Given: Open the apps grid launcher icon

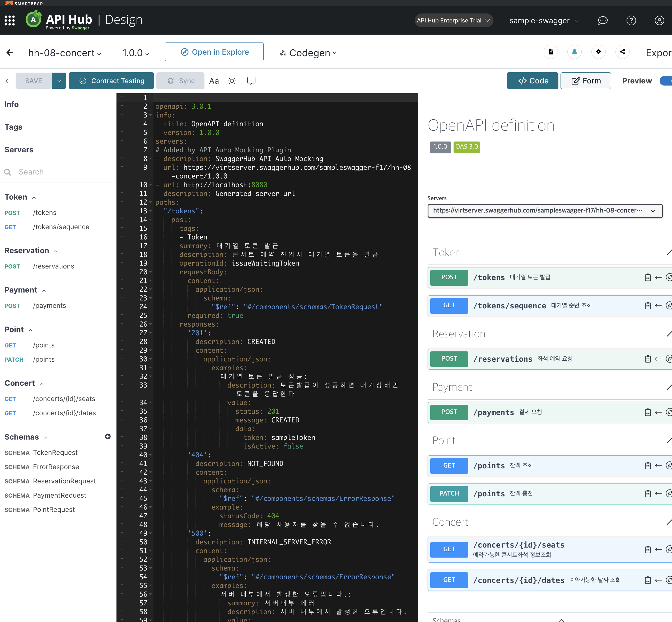Looking at the screenshot, I should point(10,21).
